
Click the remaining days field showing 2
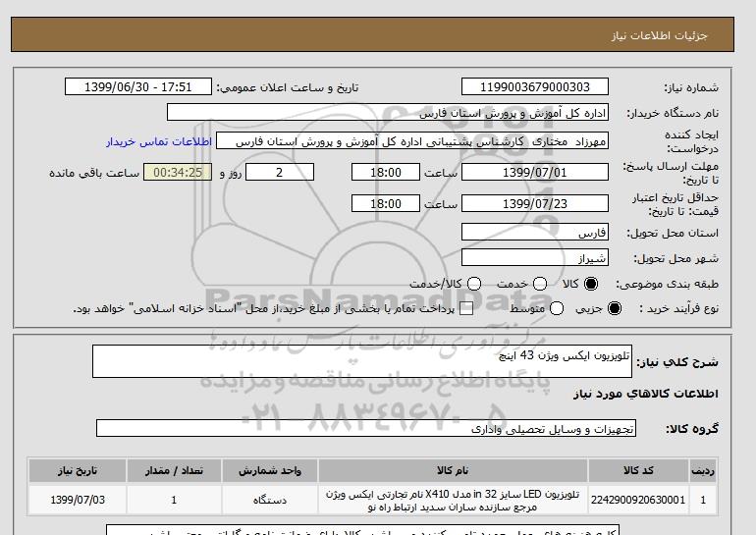pos(280,172)
